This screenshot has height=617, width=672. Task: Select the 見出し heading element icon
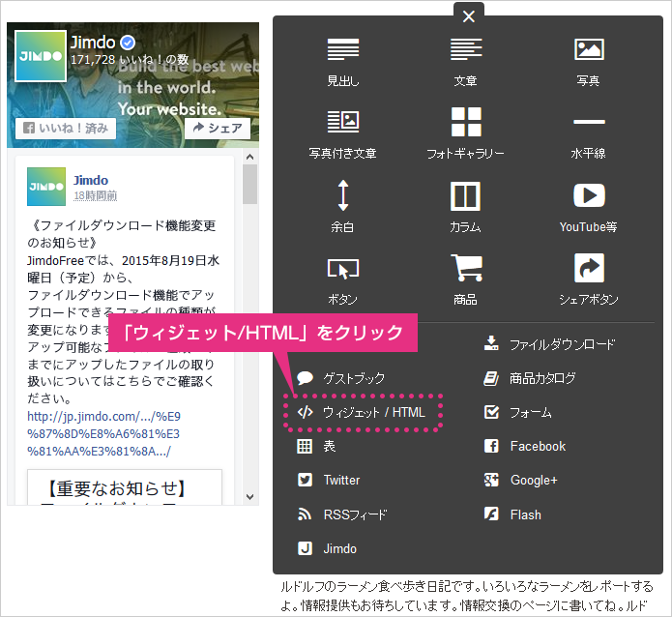(342, 49)
